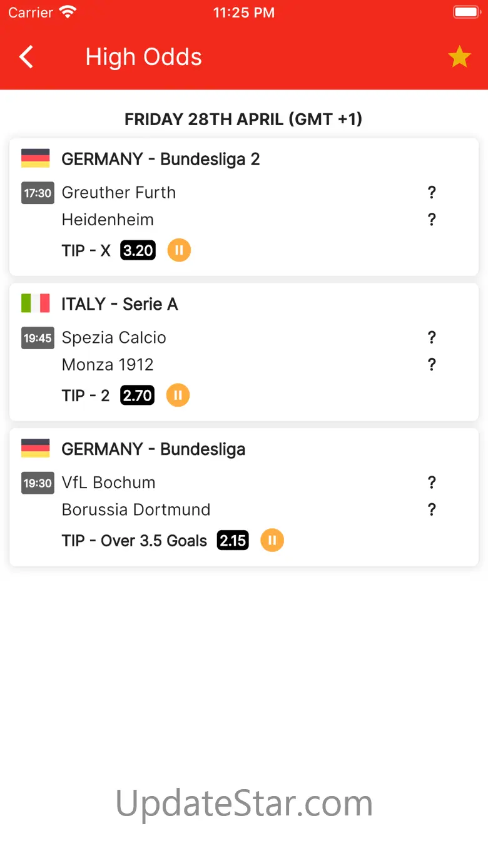488x868 pixels.
Task: Tap the 19:45 kickoff time badge
Action: [x=38, y=338]
